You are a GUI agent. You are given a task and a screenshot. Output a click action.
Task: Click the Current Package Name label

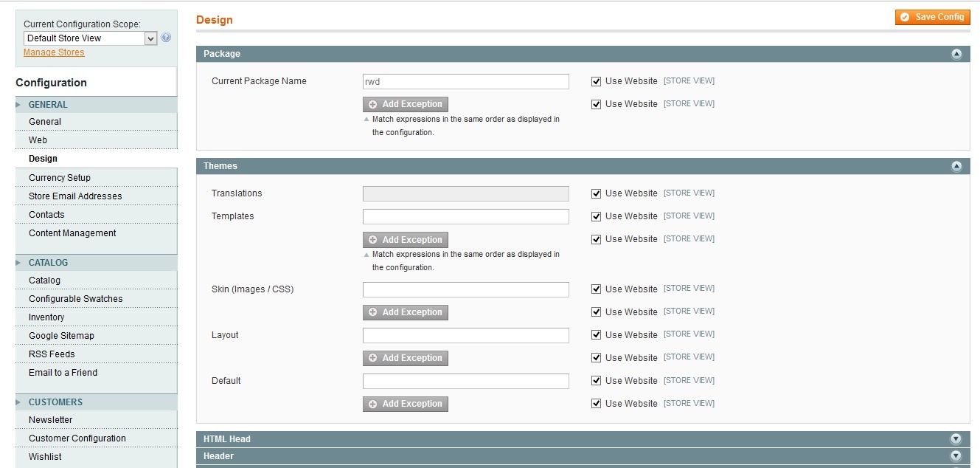pyautogui.click(x=259, y=81)
